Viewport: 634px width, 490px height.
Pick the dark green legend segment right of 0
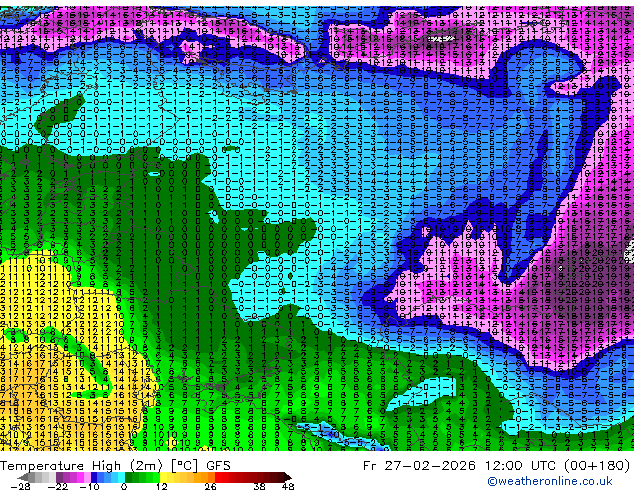[x=128, y=477]
